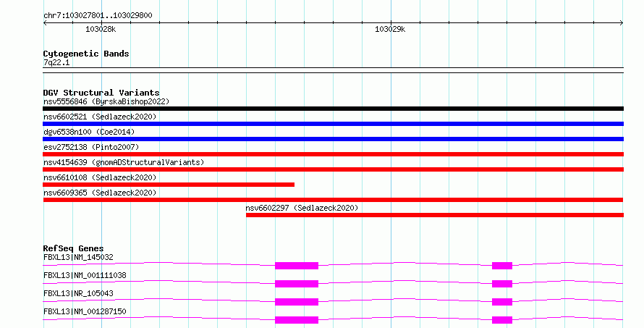Click the FBXL13|NM_001287150 gene label

click(85, 311)
